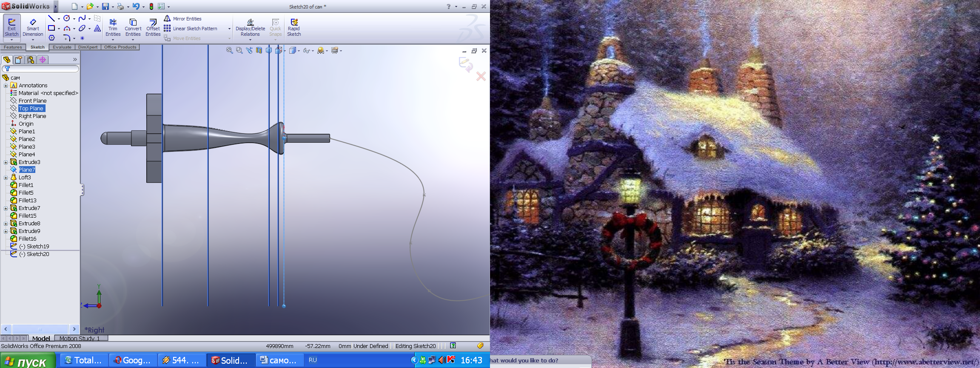This screenshot has height=368, width=980.
Task: Select the Ellipse sketch tool
Action: pyautogui.click(x=82, y=28)
